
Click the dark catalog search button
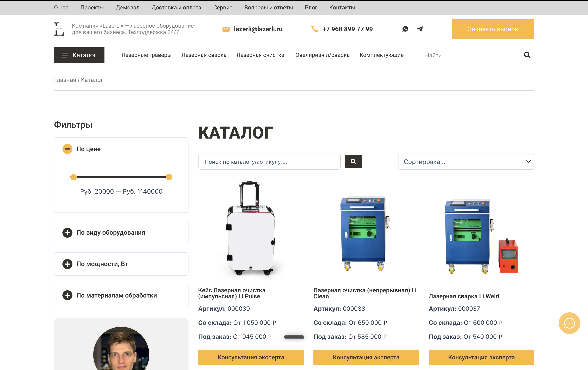(353, 161)
